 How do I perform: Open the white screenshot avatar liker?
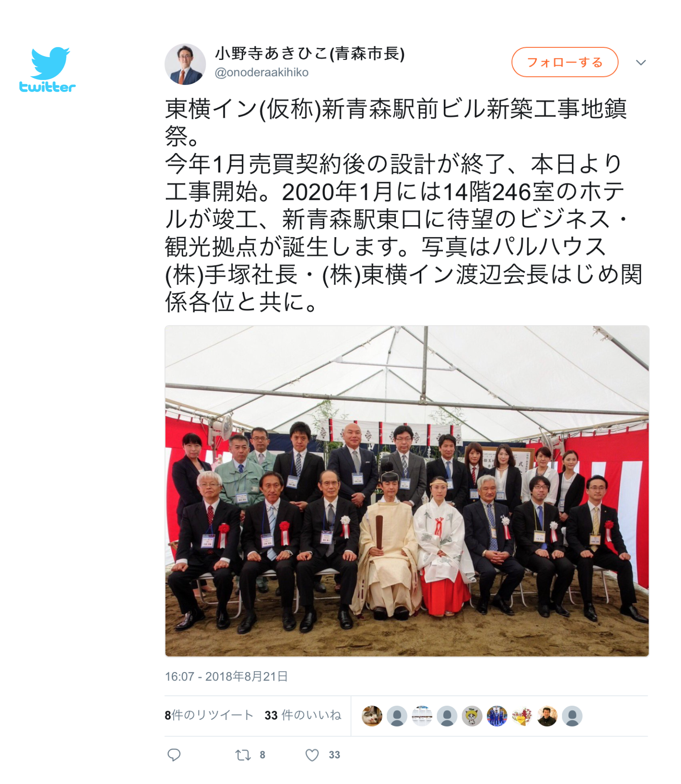click(422, 716)
